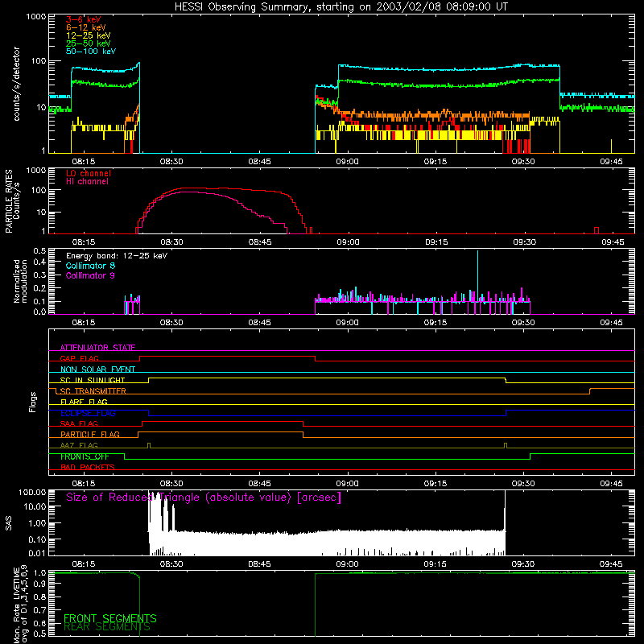Screen dimensions: 644x644
Task: Click the PARTICLE RATES Counts/s axis label
Action: [x=12, y=201]
